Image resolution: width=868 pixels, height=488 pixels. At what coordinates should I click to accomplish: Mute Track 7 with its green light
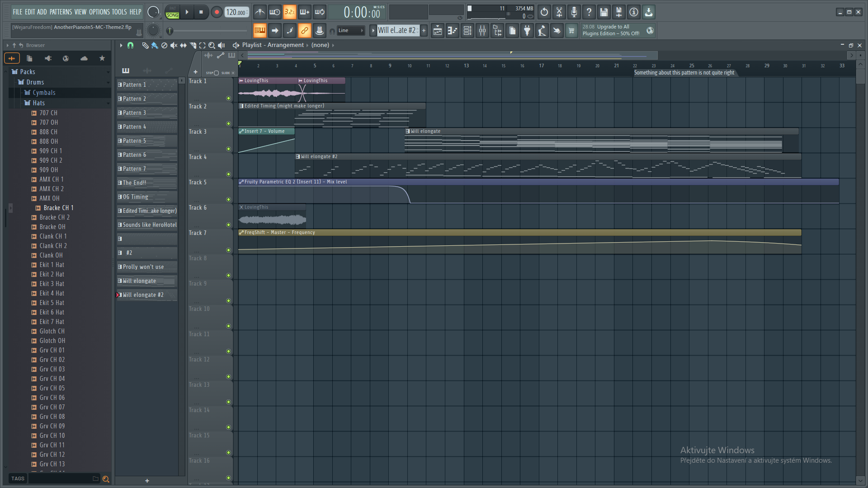click(x=228, y=250)
